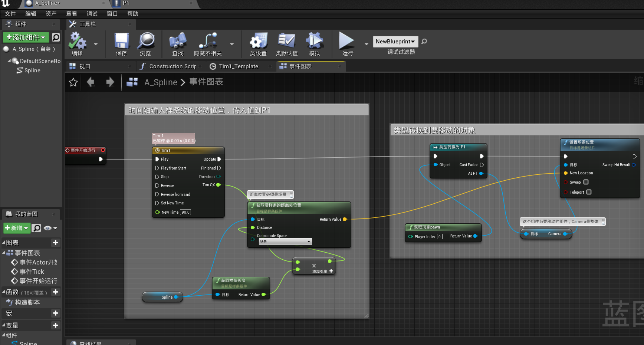Open compile options dropdown arrow

[96, 44]
